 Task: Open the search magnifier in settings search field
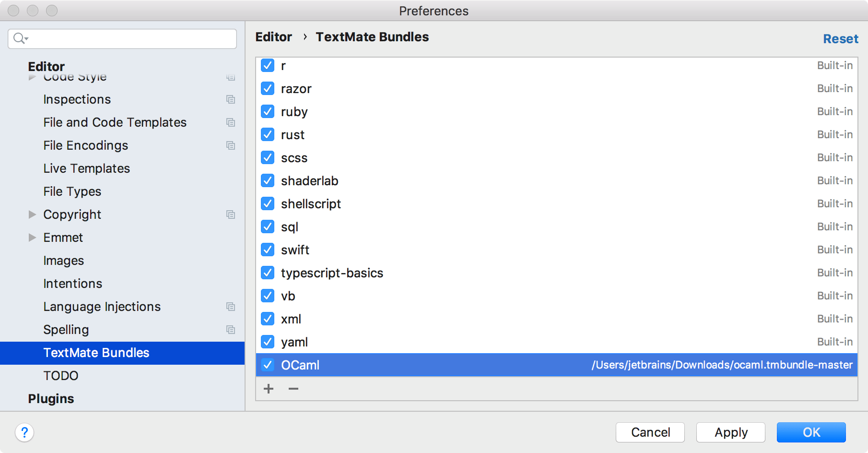[20, 39]
